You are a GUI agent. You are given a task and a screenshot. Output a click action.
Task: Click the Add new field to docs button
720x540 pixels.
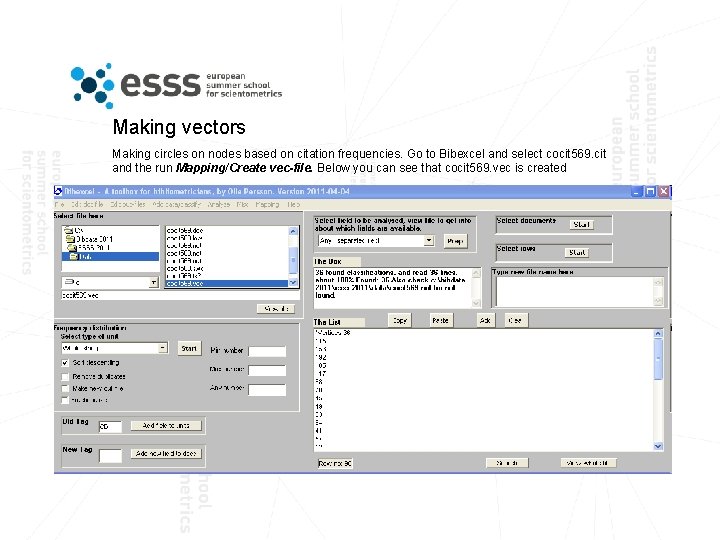pos(166,454)
